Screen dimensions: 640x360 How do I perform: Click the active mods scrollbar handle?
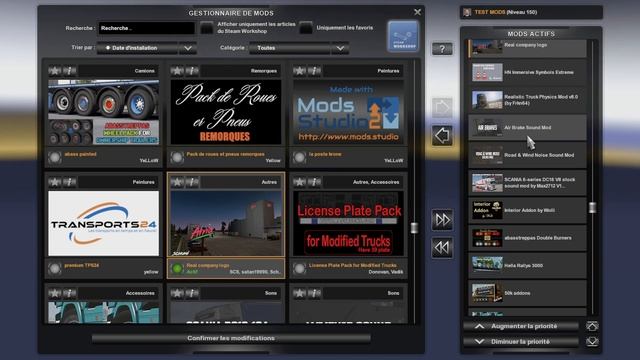point(592,207)
